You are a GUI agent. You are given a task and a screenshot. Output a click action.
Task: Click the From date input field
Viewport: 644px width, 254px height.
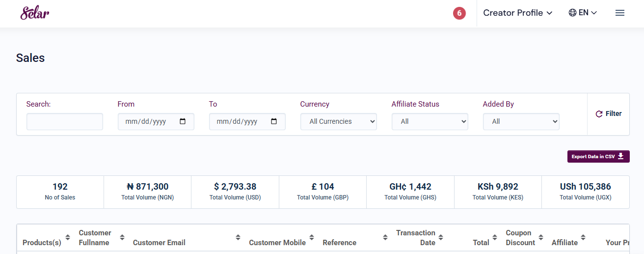156,121
